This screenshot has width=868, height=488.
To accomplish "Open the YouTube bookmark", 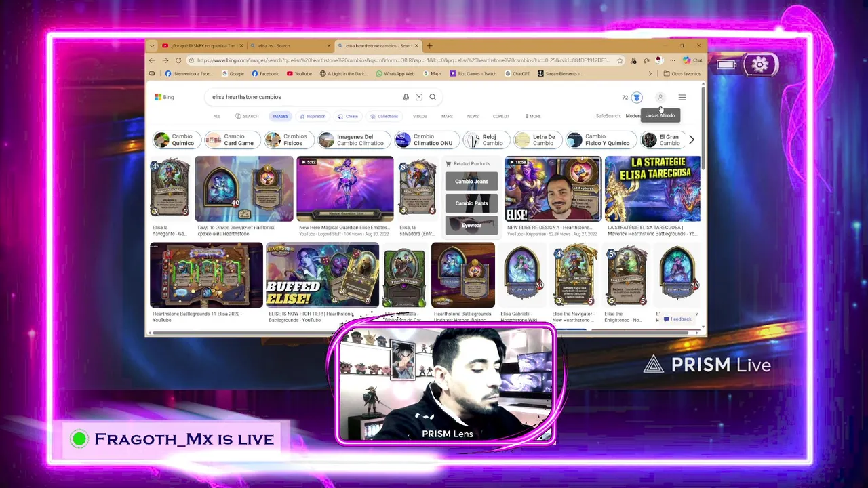I will tap(299, 74).
